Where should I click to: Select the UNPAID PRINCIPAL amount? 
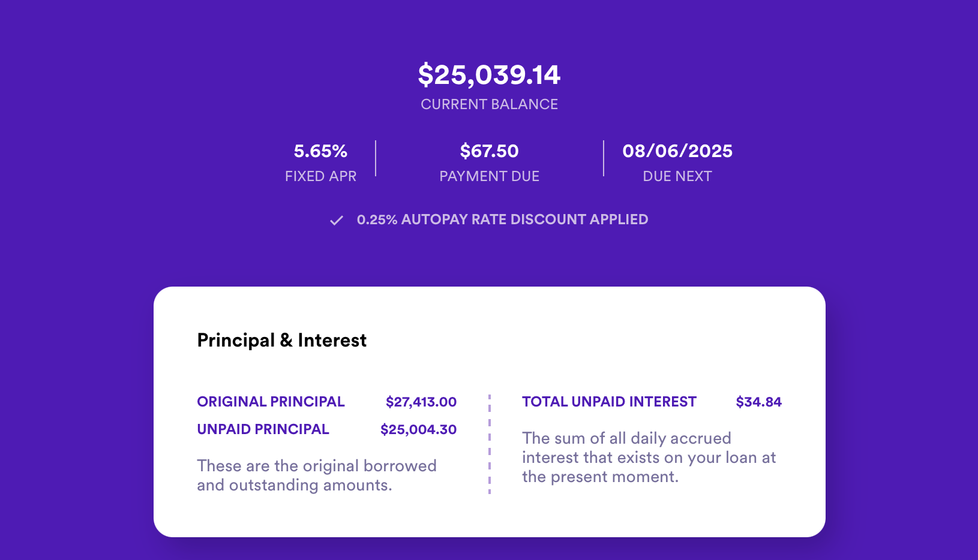click(418, 429)
